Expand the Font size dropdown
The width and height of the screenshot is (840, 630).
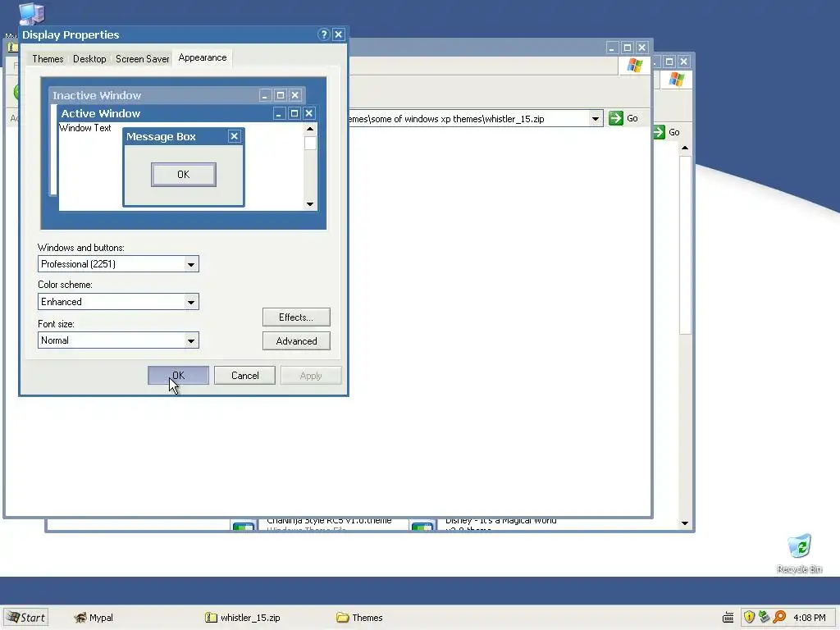pyautogui.click(x=190, y=340)
